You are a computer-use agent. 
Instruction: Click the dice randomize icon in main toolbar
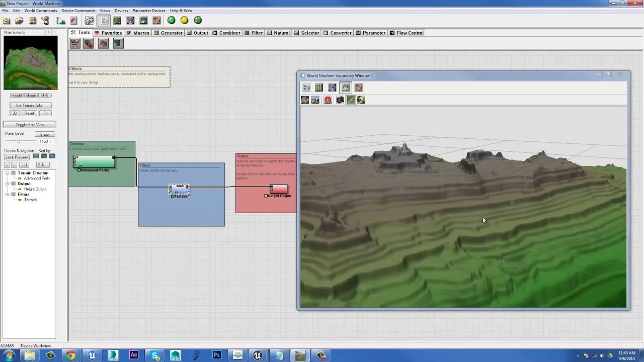coord(89,21)
